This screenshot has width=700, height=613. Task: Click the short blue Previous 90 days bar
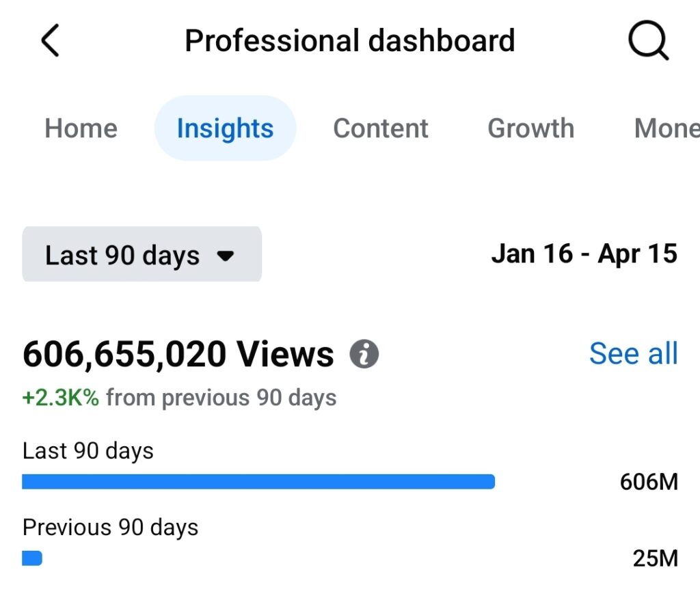coord(32,559)
